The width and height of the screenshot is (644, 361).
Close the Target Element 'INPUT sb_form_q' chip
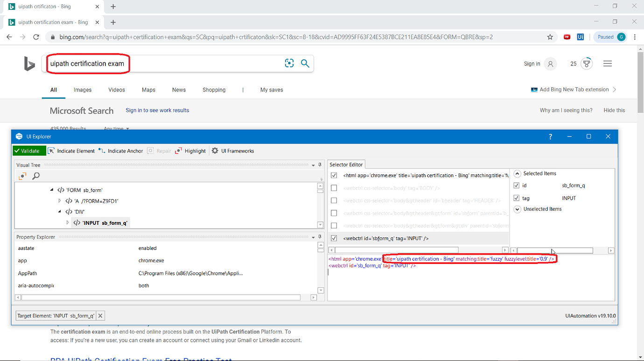pyautogui.click(x=100, y=315)
